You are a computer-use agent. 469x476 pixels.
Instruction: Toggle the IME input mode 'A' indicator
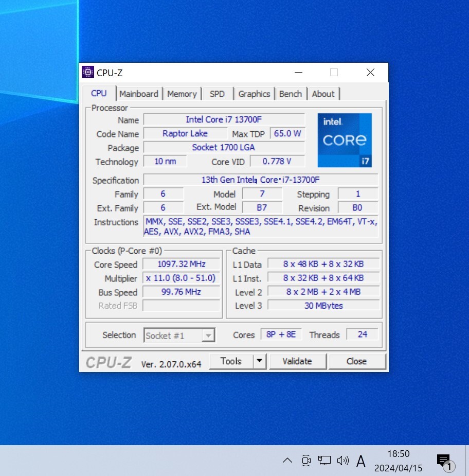[x=360, y=461]
